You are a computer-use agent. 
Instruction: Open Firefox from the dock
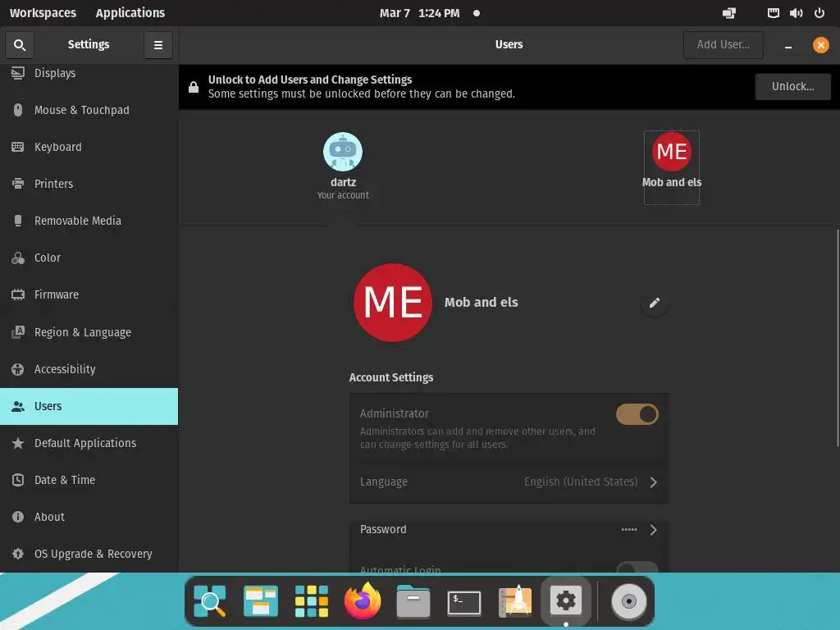pyautogui.click(x=362, y=601)
